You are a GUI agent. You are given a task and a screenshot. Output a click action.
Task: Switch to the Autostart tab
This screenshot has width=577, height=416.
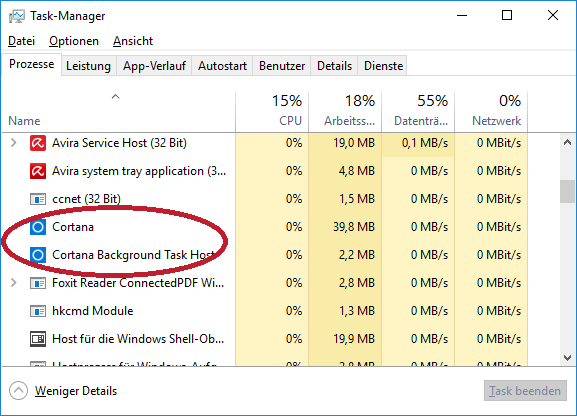click(x=222, y=66)
